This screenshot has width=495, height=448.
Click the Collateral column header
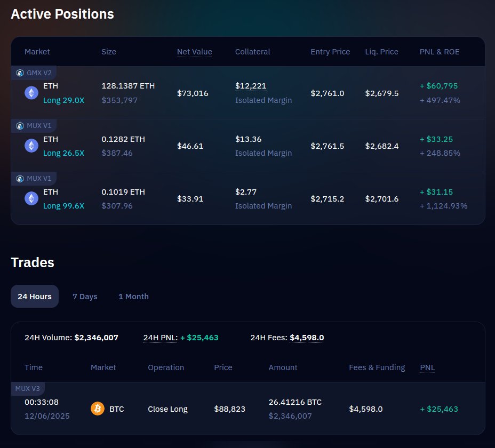(252, 52)
